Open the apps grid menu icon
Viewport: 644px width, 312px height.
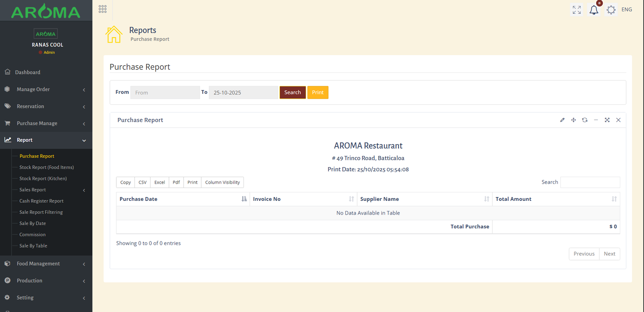(x=103, y=9)
